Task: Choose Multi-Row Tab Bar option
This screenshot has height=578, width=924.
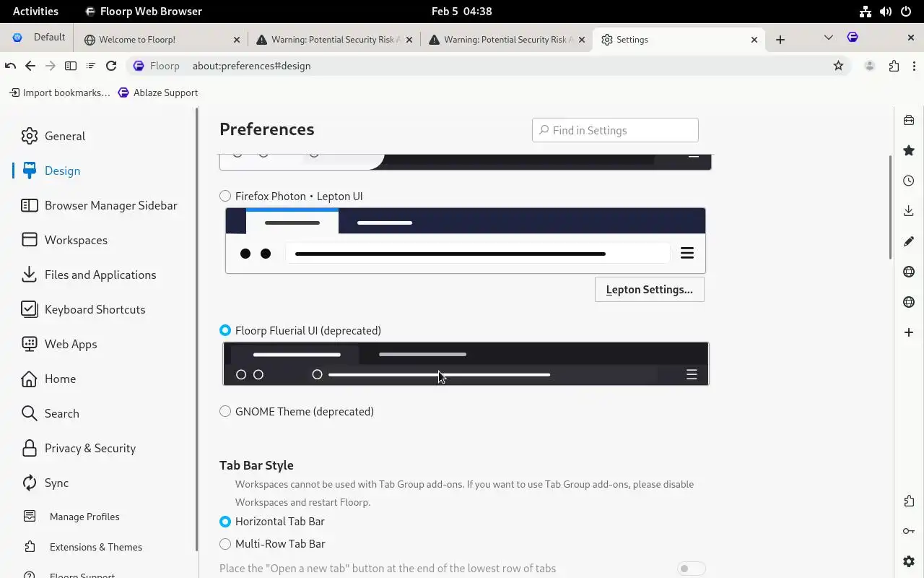Action: point(225,543)
